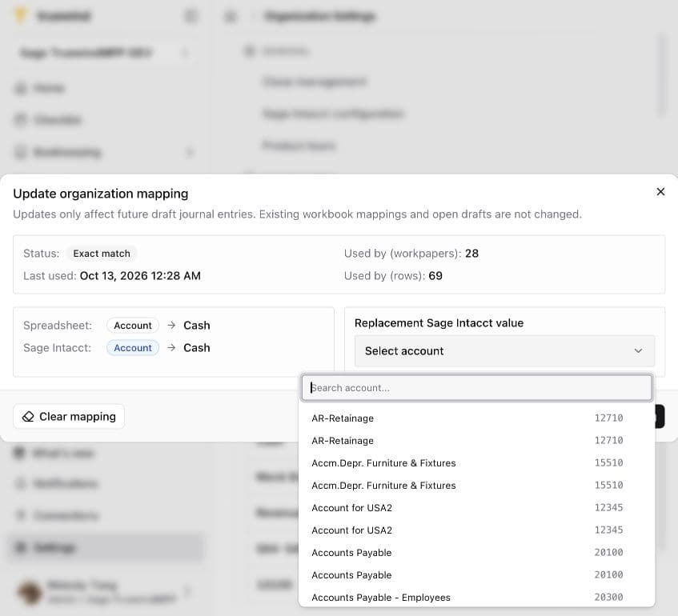Click the Spreadsheet Account pill

pyautogui.click(x=133, y=326)
